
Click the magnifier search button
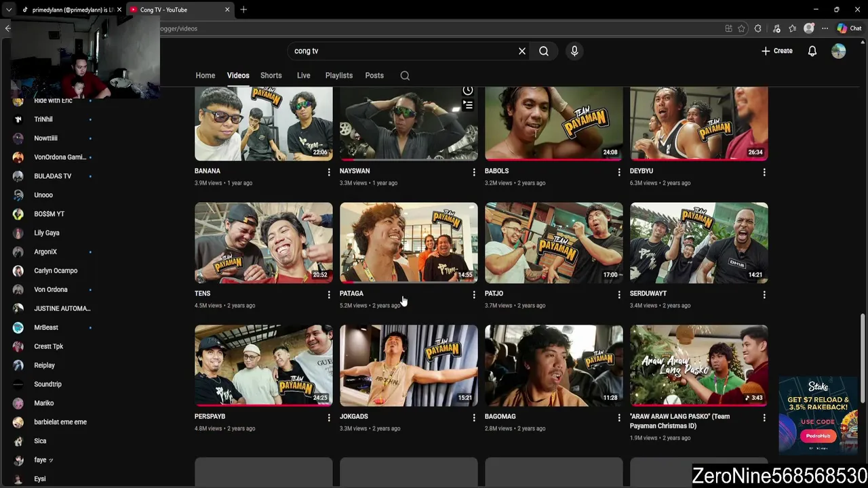(544, 51)
